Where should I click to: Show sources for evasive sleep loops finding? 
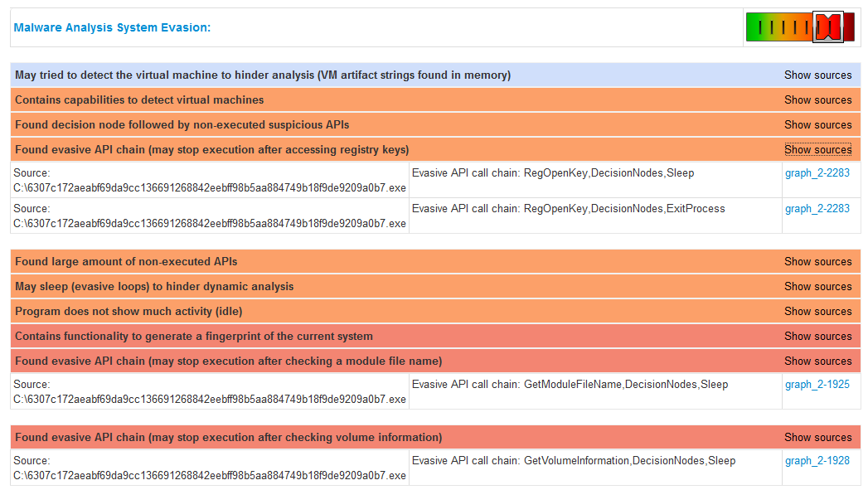817,286
